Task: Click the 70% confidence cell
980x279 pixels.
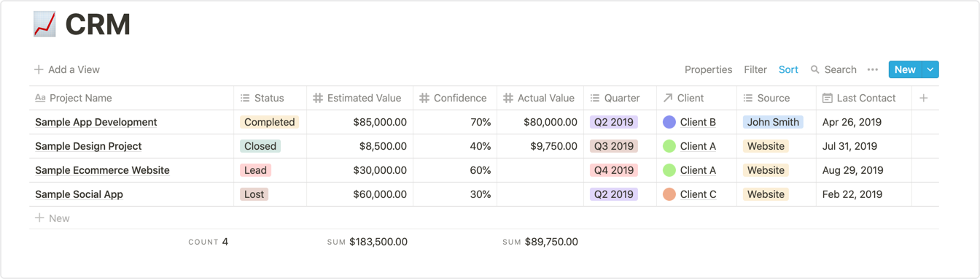Action: 455,122
